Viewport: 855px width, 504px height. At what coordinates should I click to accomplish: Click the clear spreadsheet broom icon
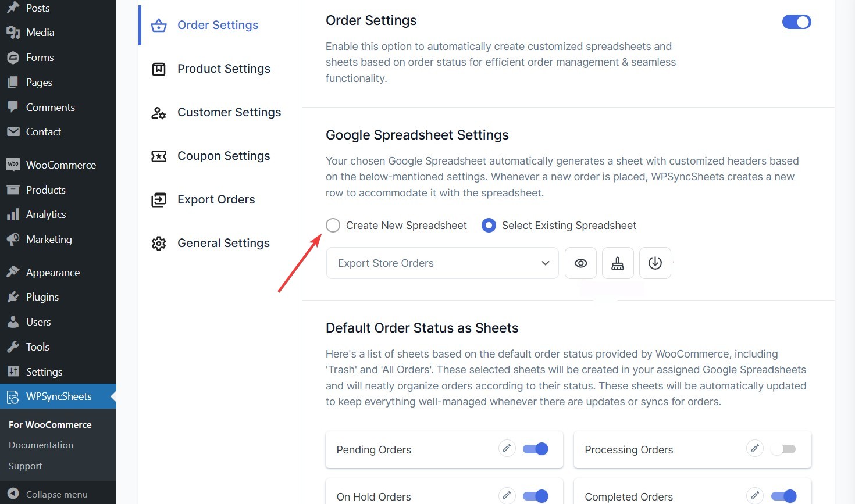click(618, 263)
